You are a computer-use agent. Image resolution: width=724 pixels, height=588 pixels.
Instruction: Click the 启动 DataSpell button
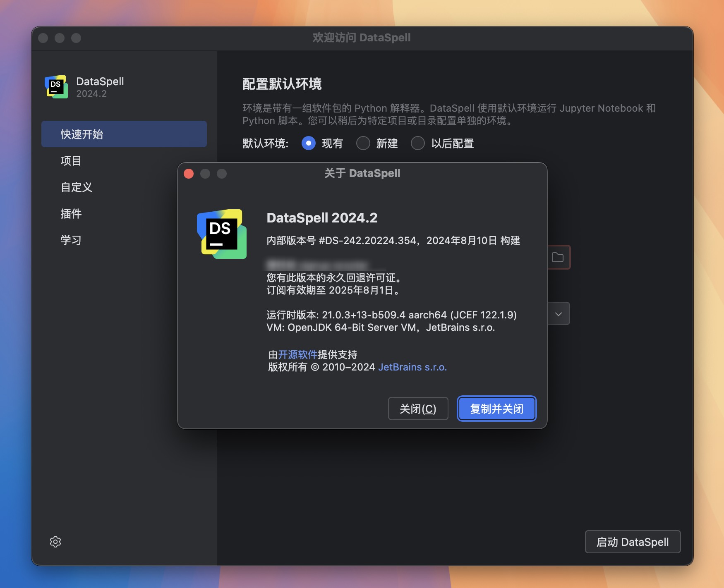click(633, 542)
